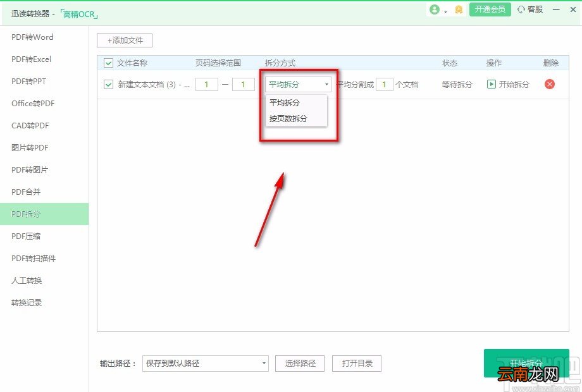The width and height of the screenshot is (582, 392).
Task: Click the gold member medal icon
Action: coord(459,10)
